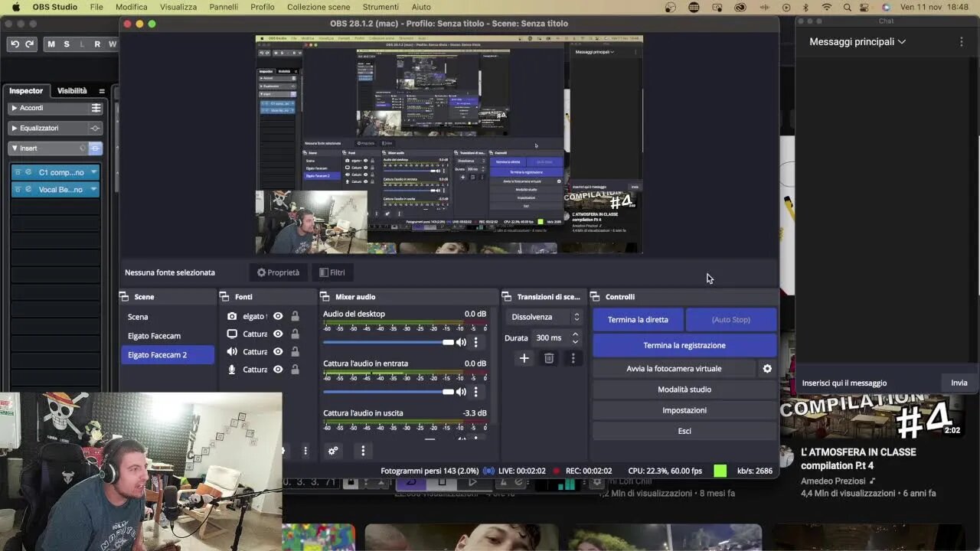Toggle Insert bypass highlighted icon
The height and width of the screenshot is (551, 980).
pyautogui.click(x=96, y=148)
